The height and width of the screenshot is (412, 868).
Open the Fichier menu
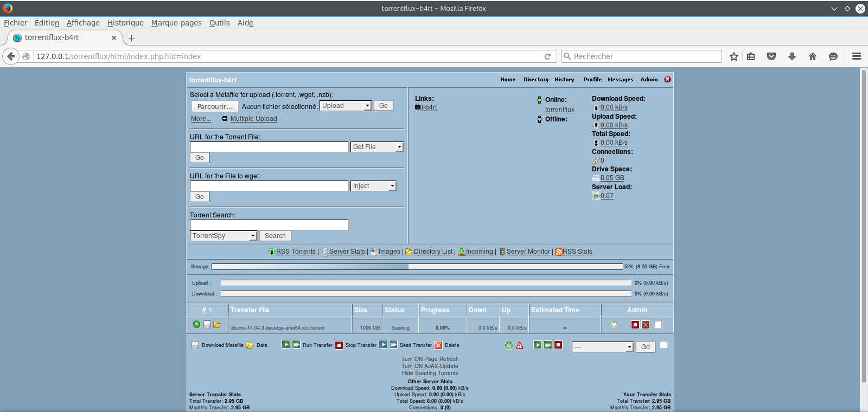coord(15,23)
